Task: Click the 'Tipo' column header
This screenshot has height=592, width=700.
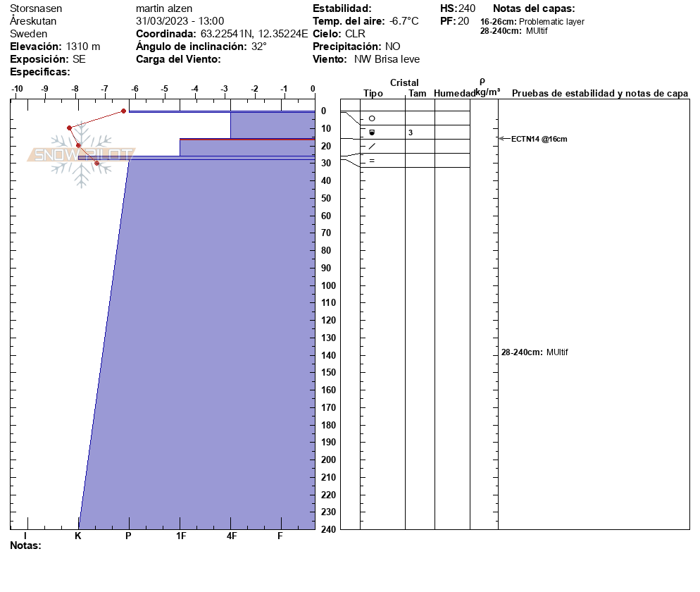Action: (373, 93)
